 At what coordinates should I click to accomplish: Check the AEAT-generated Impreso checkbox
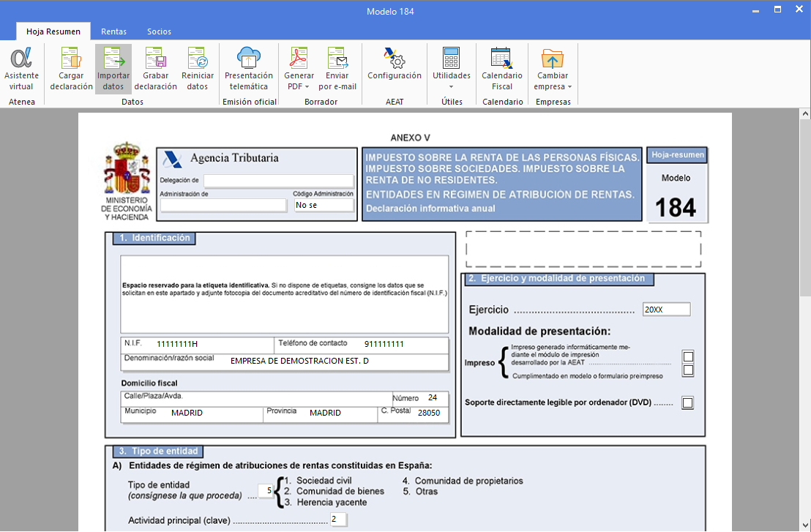tap(688, 357)
